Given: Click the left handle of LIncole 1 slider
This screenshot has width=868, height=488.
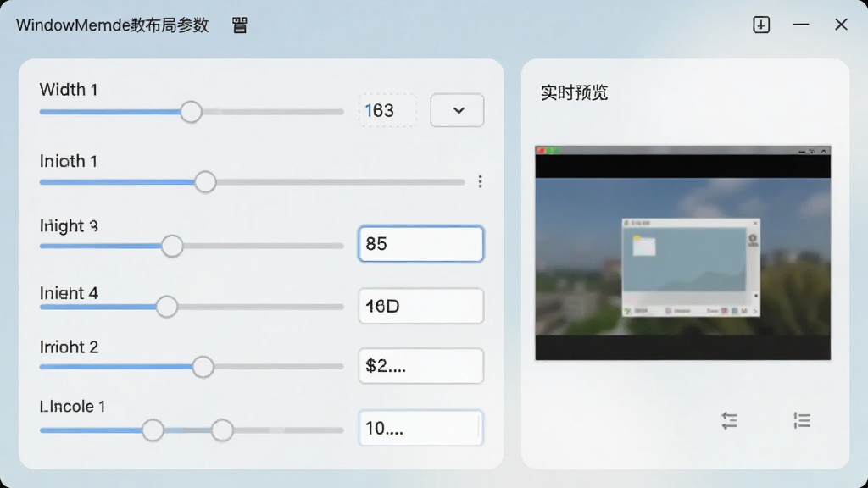Looking at the screenshot, I should click(x=153, y=430).
